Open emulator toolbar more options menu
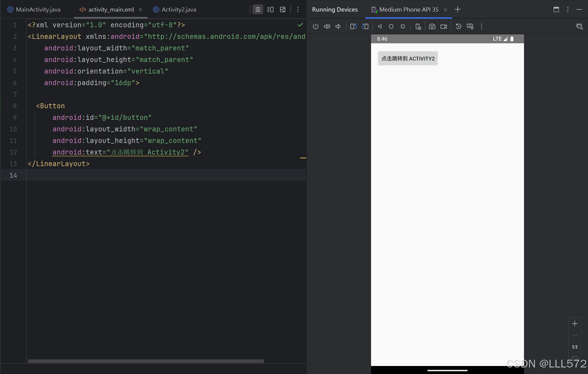 pos(482,27)
